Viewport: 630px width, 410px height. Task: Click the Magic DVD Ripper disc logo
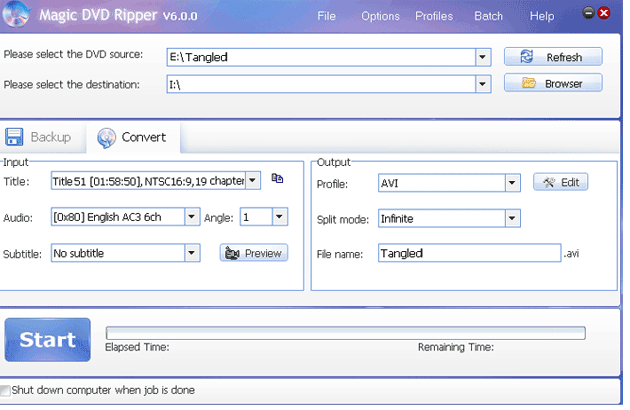point(16,14)
